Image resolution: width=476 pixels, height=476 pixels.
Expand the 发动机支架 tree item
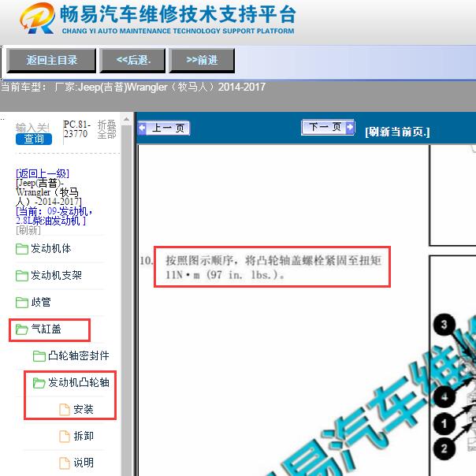56,276
